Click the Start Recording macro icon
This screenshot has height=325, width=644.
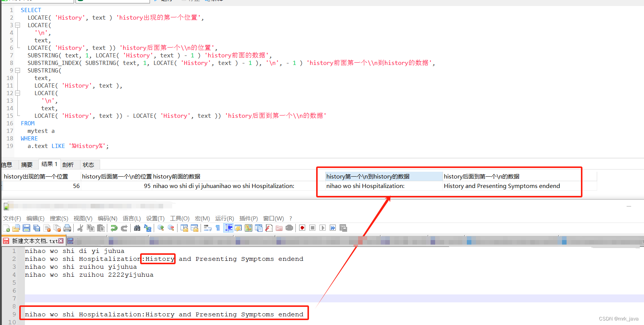tap(302, 228)
